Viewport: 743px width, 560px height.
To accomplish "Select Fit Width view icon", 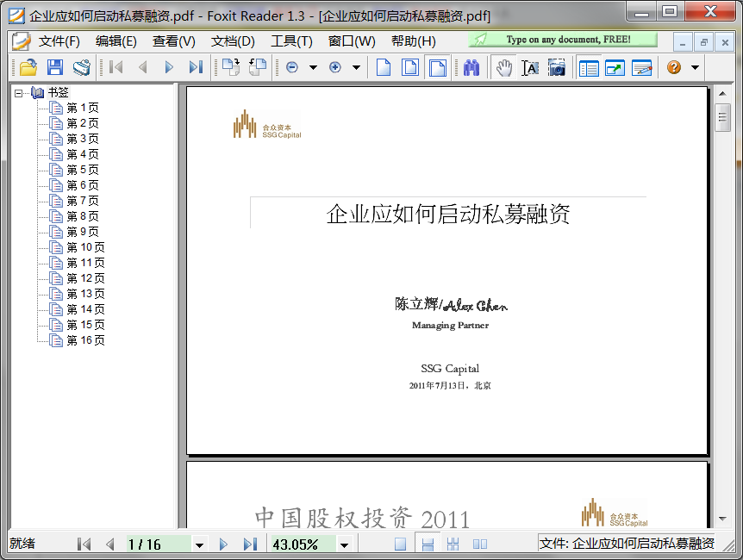I will coord(437,68).
